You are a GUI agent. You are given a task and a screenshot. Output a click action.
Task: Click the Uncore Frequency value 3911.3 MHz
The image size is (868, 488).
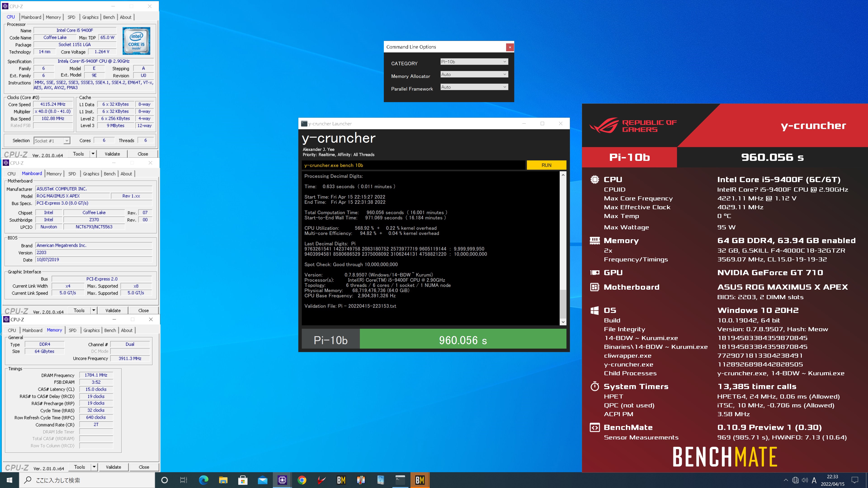pyautogui.click(x=130, y=359)
